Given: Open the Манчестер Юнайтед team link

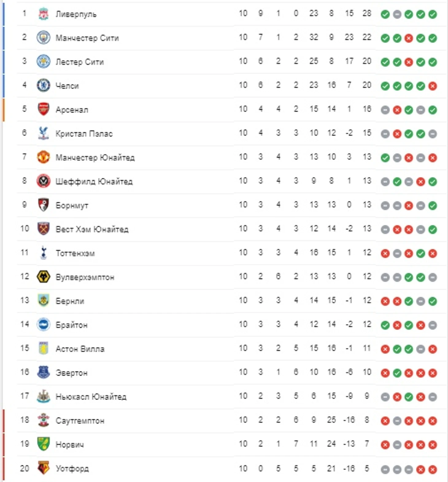Looking at the screenshot, I should click(95, 157).
